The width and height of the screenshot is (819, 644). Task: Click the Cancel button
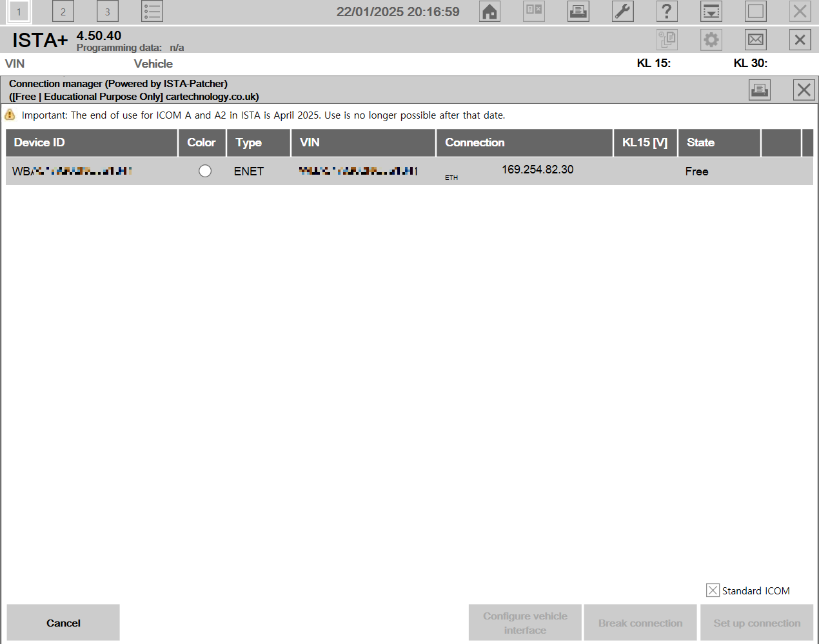(63, 623)
